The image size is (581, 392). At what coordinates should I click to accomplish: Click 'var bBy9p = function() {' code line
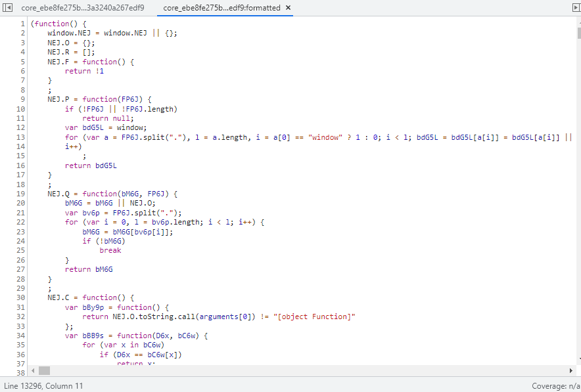coord(117,307)
